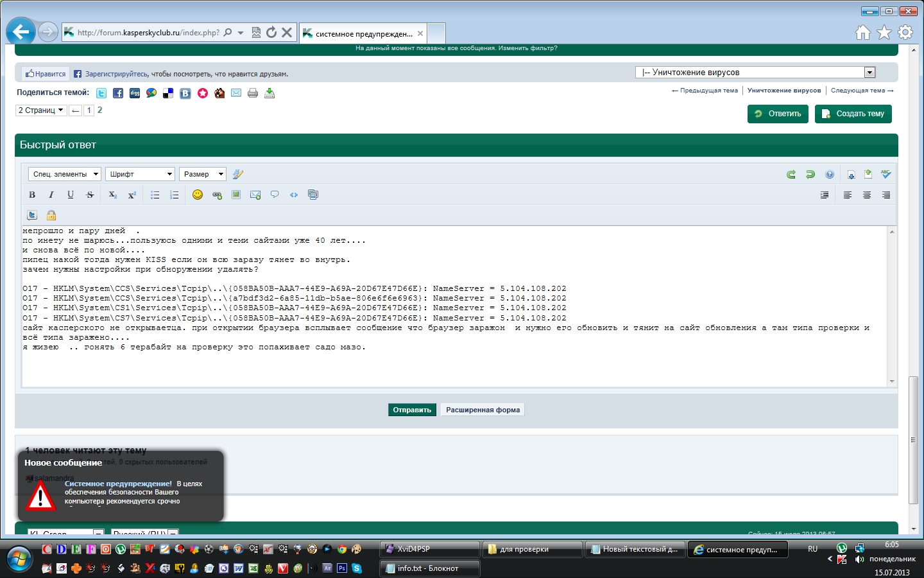Click the insert image icon
The height and width of the screenshot is (578, 924).
[236, 195]
